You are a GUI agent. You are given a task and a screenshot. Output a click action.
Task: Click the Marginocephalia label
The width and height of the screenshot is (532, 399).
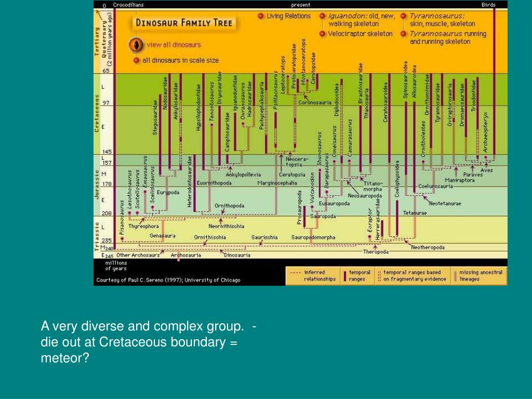277,183
